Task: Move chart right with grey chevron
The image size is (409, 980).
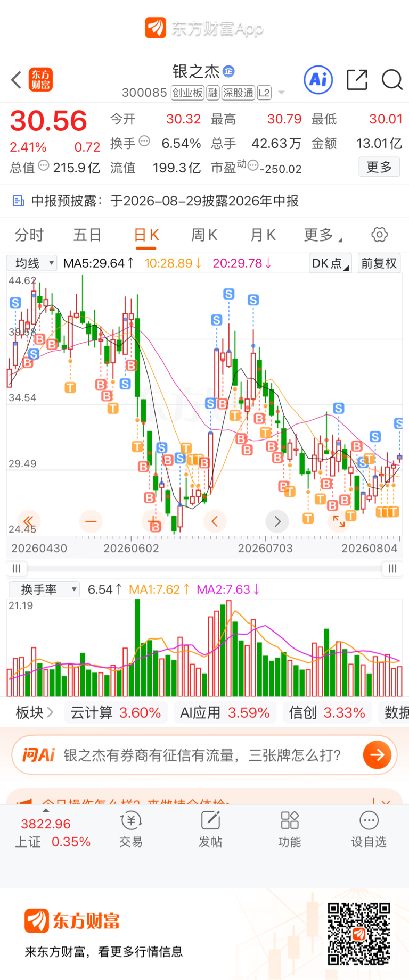Action: pyautogui.click(x=277, y=521)
